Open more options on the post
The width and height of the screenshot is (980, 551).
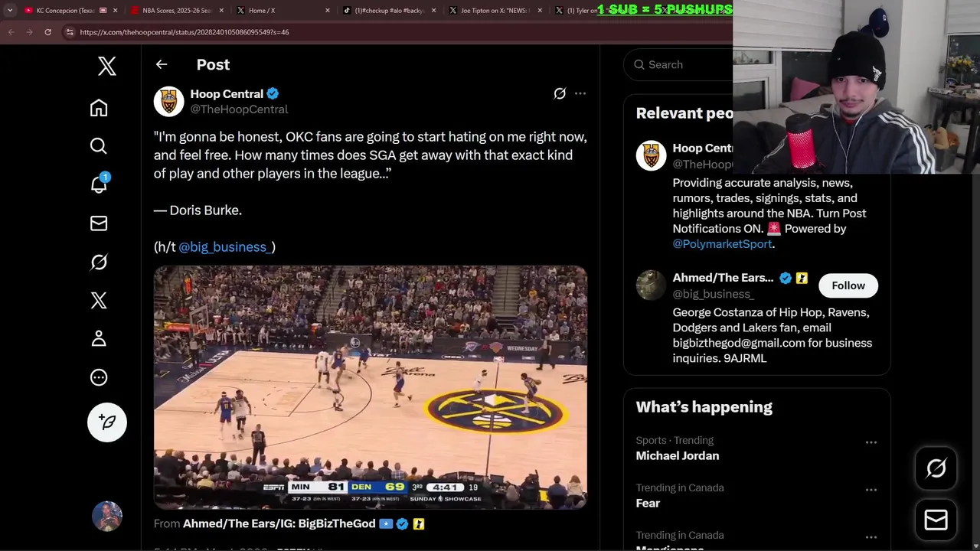(580, 93)
